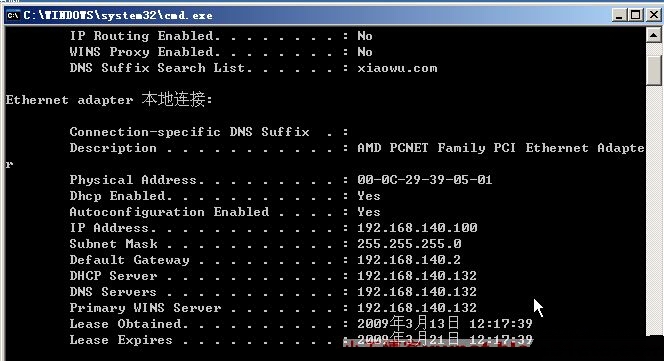Image resolution: width=664 pixels, height=361 pixels.
Task: Minimize the cmd.exe window
Action: click(619, 16)
